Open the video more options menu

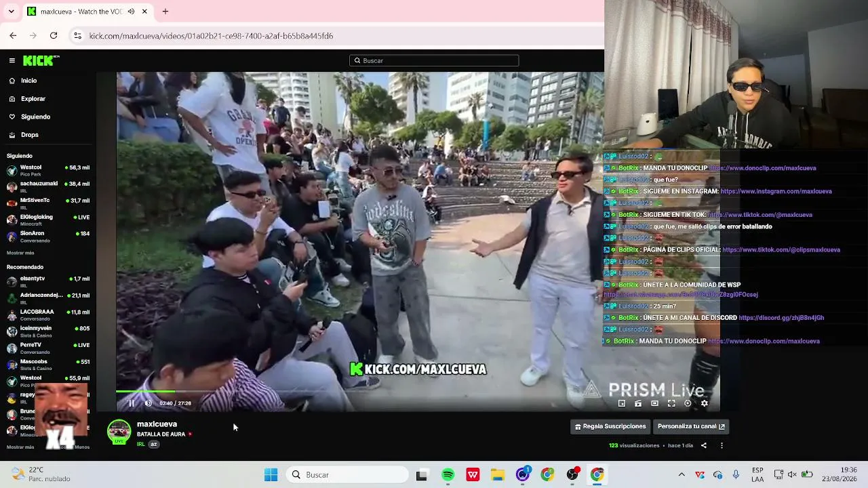pos(722,445)
